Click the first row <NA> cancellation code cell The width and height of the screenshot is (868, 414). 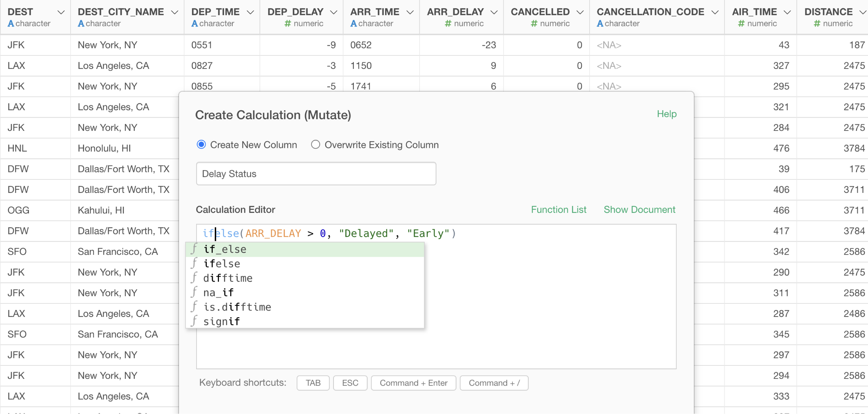click(657, 45)
